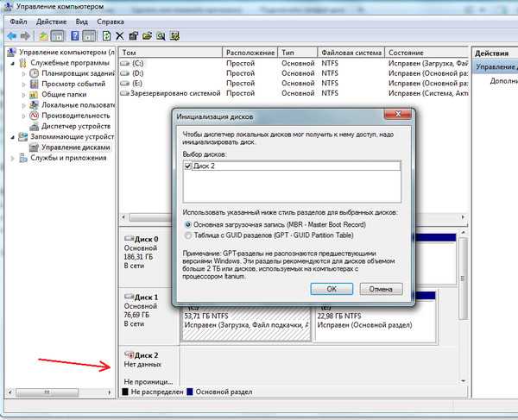This screenshot has width=518, height=420.
Task: Click the blue Основной раздел legend swatch
Action: point(190,392)
